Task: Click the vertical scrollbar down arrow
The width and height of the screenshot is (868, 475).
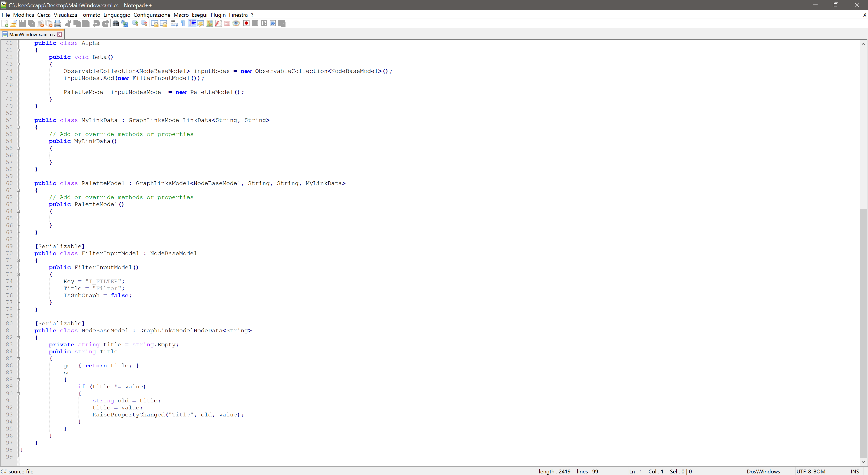Action: 863,462
